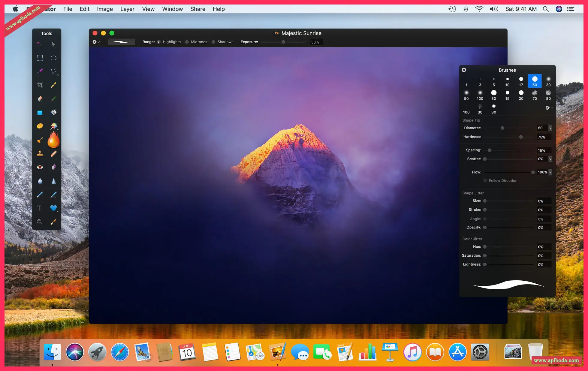The height and width of the screenshot is (371, 588).
Task: Select Shadows range option
Action: [x=213, y=42]
